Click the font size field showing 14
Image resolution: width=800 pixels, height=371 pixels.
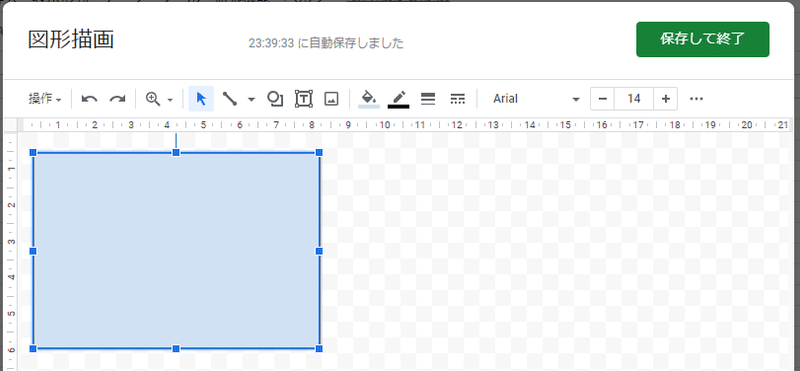pyautogui.click(x=634, y=99)
